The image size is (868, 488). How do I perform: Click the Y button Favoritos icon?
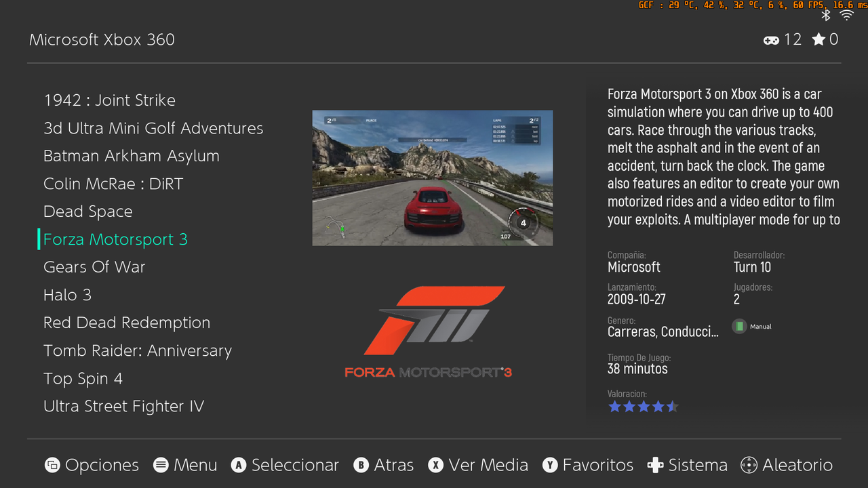(550, 465)
